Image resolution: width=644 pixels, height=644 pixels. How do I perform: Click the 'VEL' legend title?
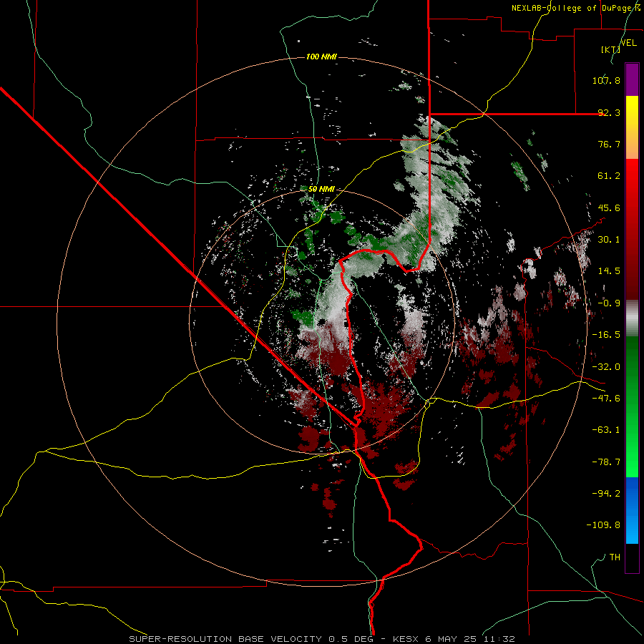coord(628,43)
